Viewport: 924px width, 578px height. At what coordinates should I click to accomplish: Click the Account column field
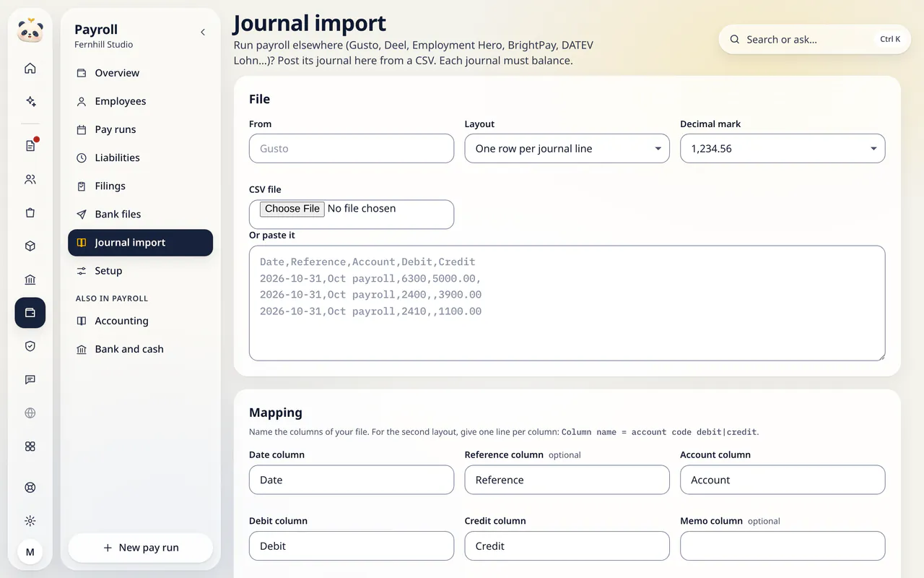783,480
